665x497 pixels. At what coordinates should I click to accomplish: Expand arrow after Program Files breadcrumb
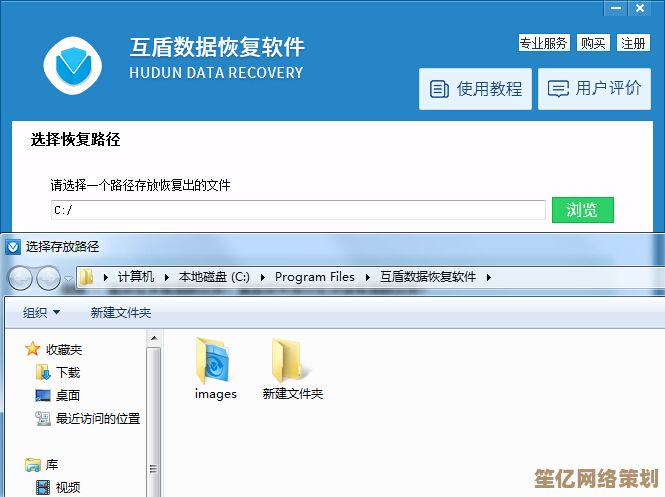[368, 277]
